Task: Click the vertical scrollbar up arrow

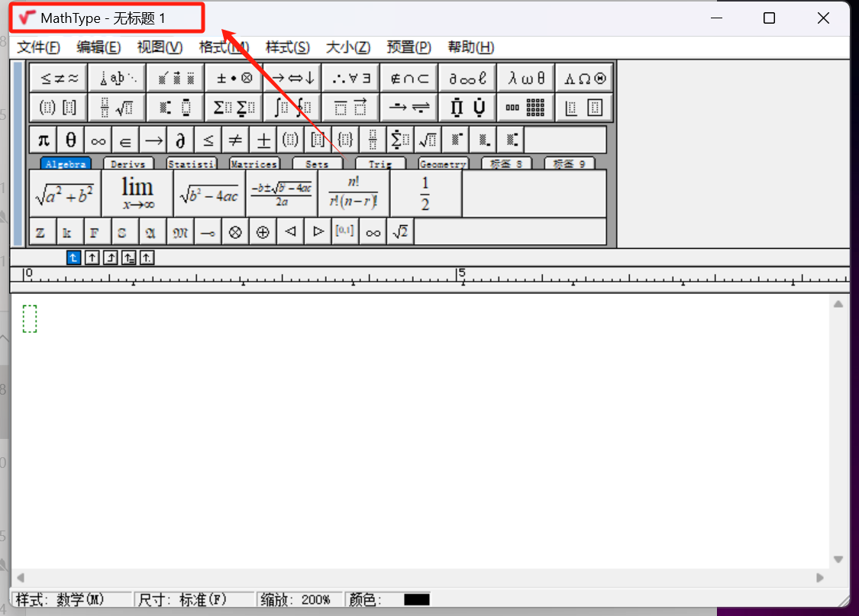Action: click(x=838, y=304)
